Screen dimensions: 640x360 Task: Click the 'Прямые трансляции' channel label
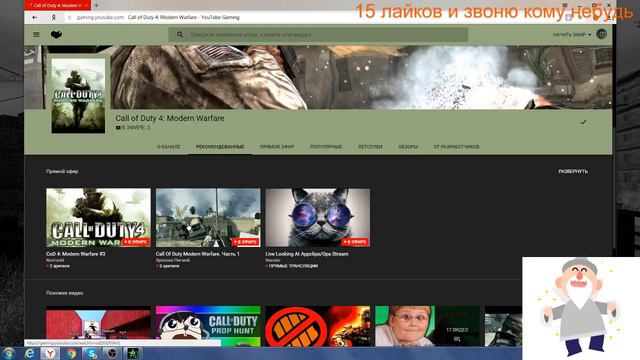coord(293,266)
